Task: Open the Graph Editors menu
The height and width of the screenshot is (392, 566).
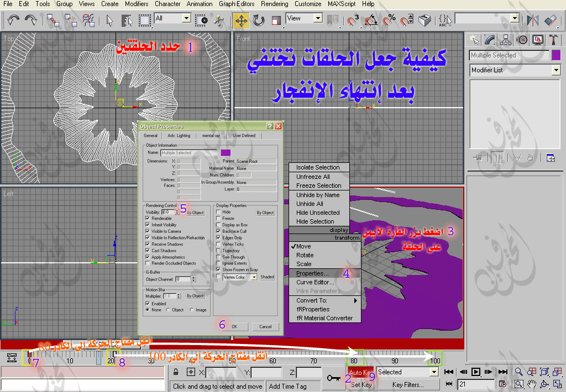Action: point(237,4)
